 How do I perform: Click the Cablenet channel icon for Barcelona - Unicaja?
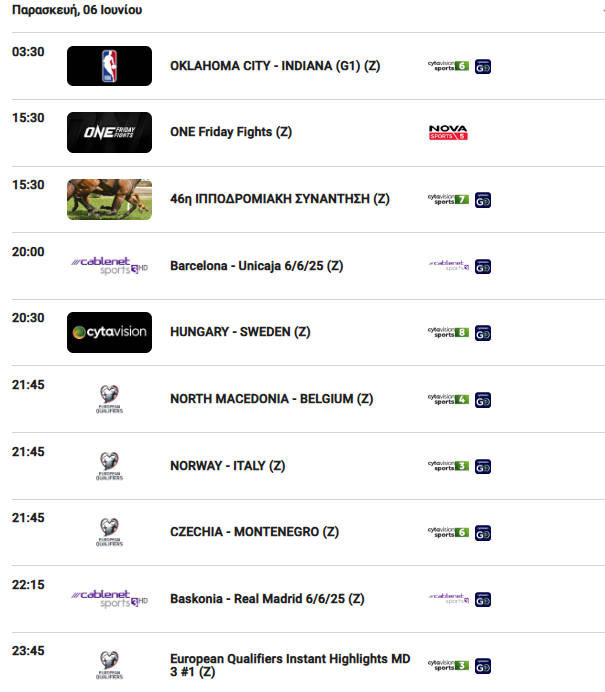tap(449, 266)
